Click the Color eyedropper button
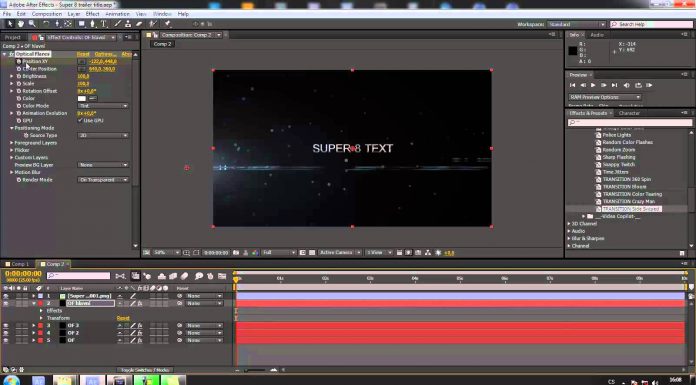 pos(93,98)
